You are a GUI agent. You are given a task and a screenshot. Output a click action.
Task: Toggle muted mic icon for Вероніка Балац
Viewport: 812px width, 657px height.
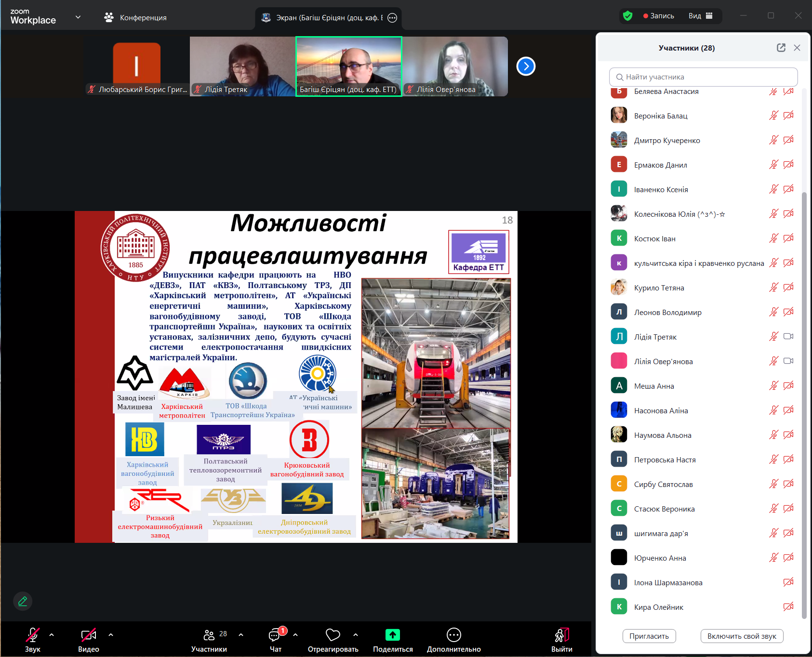point(773,116)
